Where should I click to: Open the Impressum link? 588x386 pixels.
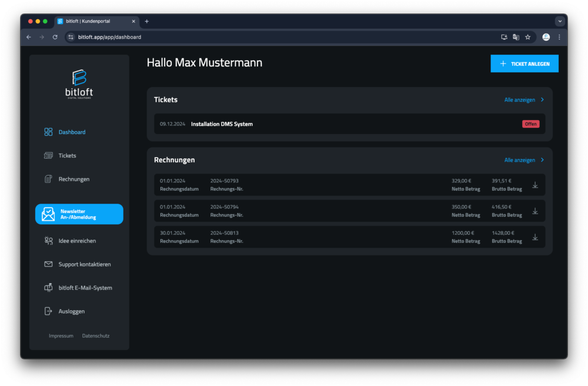(61, 336)
